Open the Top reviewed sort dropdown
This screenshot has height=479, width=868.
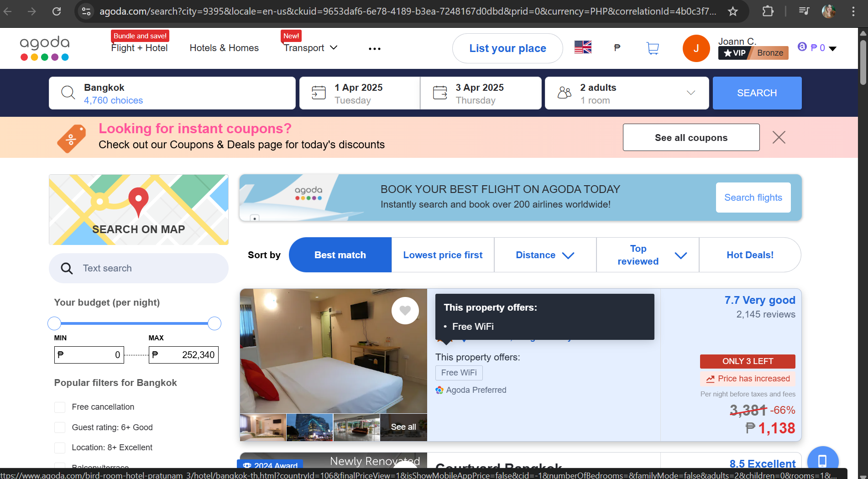[x=648, y=255]
